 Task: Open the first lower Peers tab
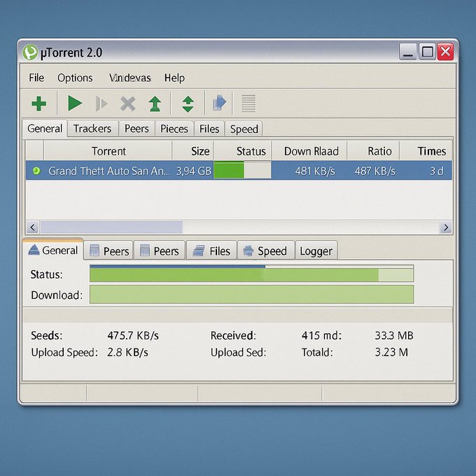coord(108,251)
